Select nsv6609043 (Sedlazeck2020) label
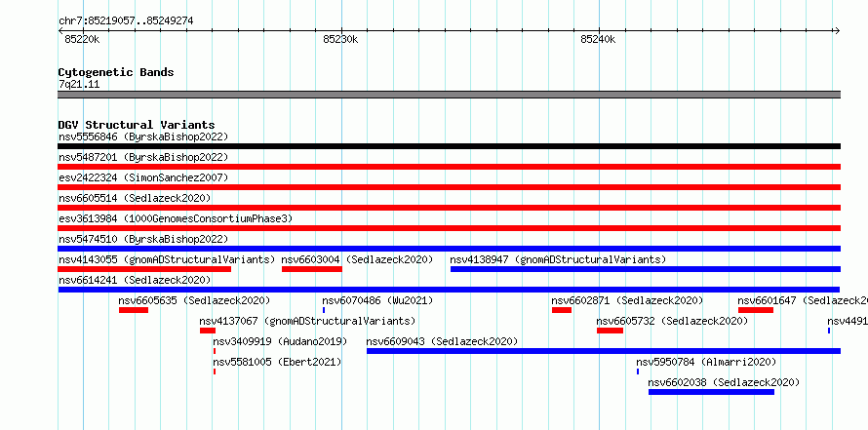The width and height of the screenshot is (868, 430). pyautogui.click(x=443, y=341)
